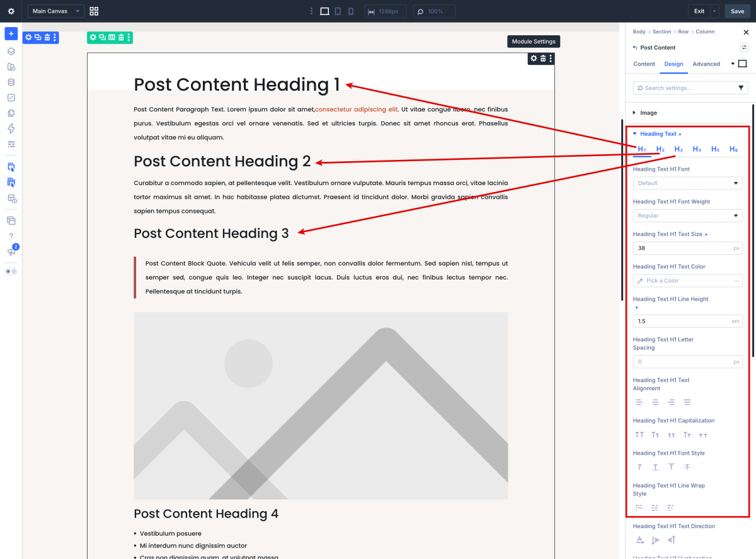Image resolution: width=756 pixels, height=559 pixels.
Task: Click trash icon on green row toolbar
Action: point(121,38)
